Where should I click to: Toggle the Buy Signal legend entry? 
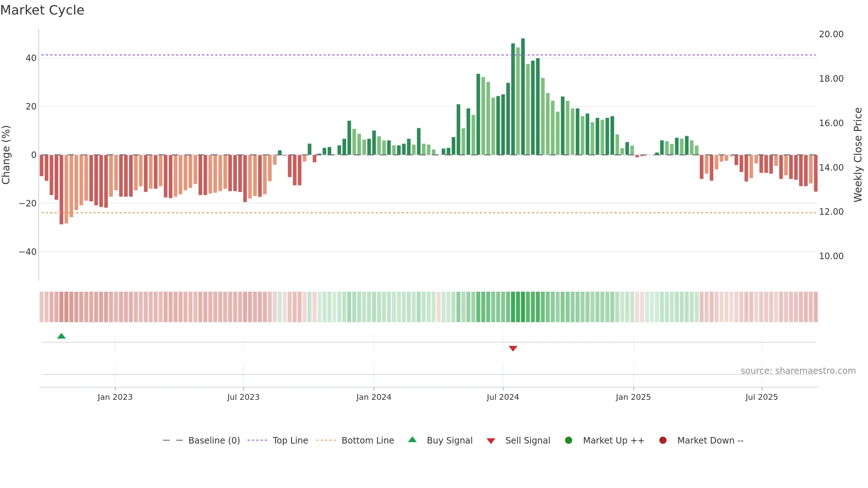440,440
